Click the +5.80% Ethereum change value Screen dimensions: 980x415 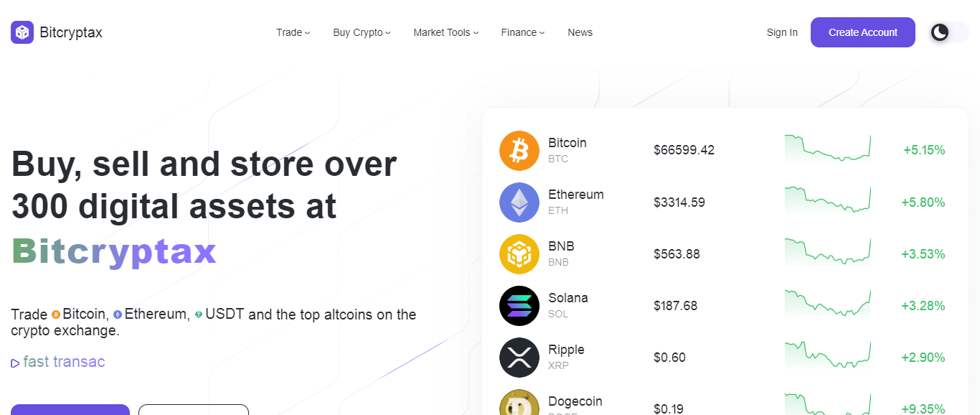(x=925, y=202)
